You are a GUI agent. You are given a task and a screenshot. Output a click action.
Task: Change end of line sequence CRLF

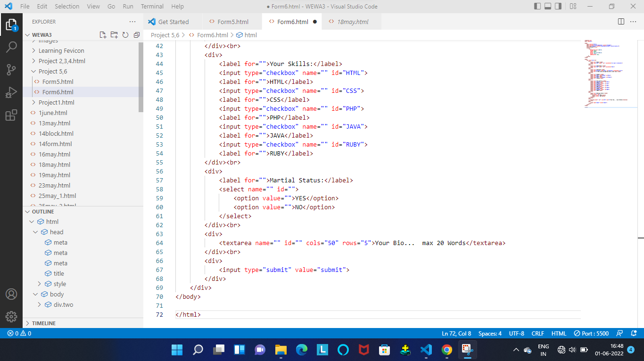(x=538, y=333)
